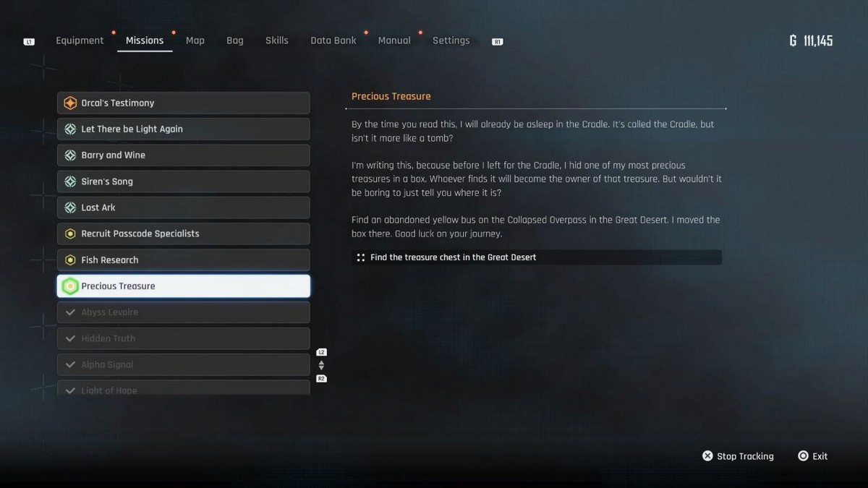Click the green tracking icon on Precious Treasure

pyautogui.click(x=70, y=286)
